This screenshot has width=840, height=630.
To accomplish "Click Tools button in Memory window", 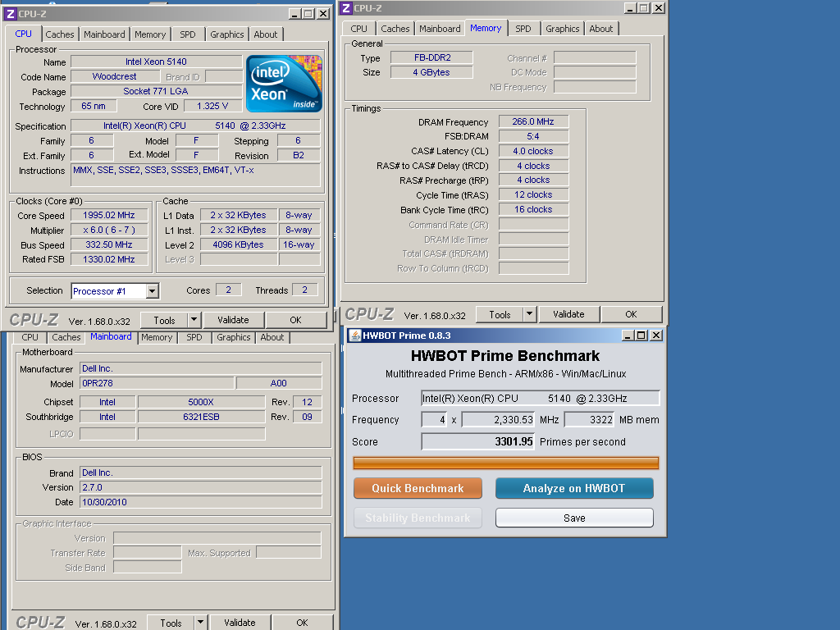I will (500, 314).
